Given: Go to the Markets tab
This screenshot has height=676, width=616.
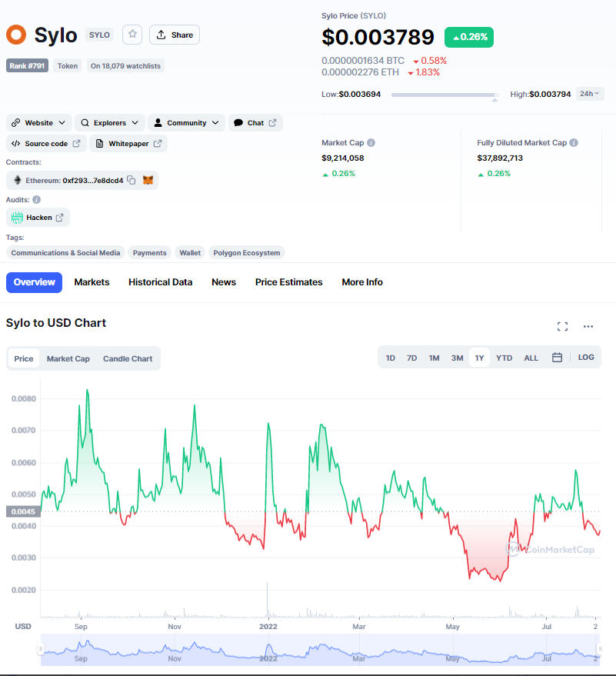Looking at the screenshot, I should 92,282.
